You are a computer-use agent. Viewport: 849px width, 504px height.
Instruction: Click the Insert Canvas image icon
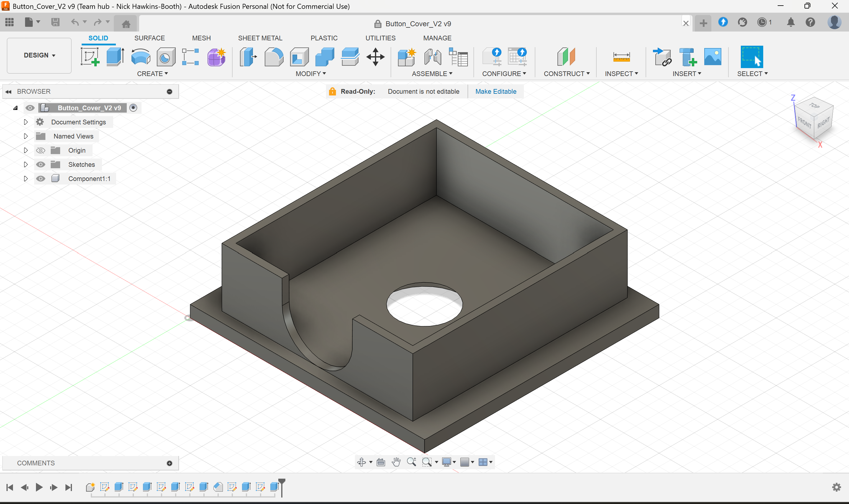pyautogui.click(x=713, y=57)
